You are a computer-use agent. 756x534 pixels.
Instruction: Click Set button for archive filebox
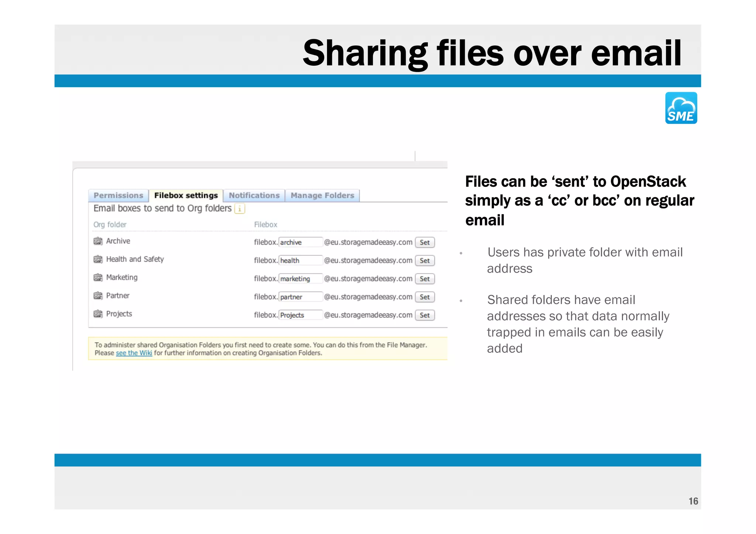point(425,242)
